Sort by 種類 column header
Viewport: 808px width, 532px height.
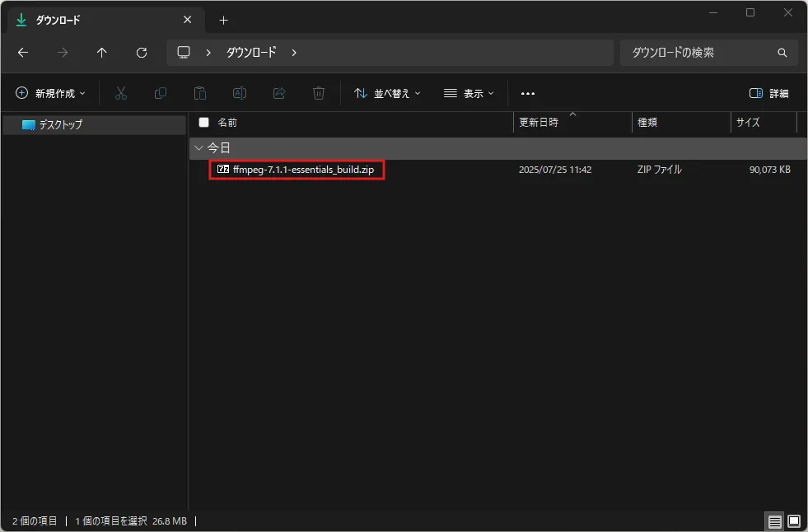(x=680, y=123)
